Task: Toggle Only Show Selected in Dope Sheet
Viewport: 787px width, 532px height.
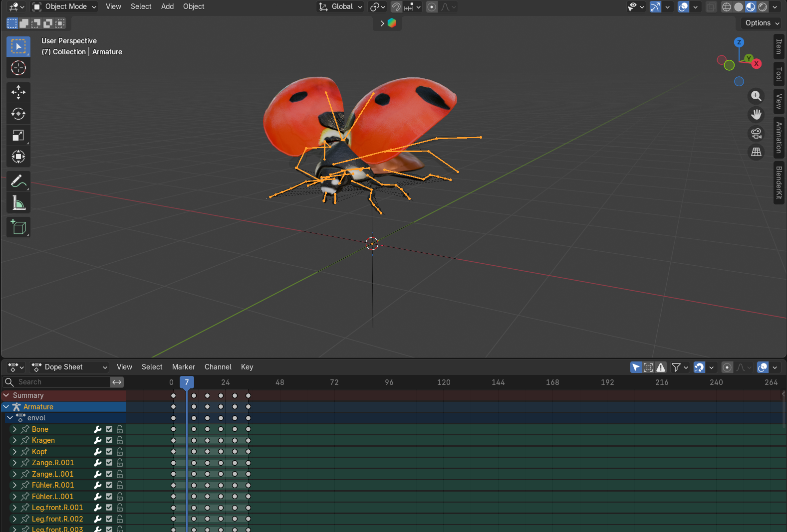Action: click(636, 367)
